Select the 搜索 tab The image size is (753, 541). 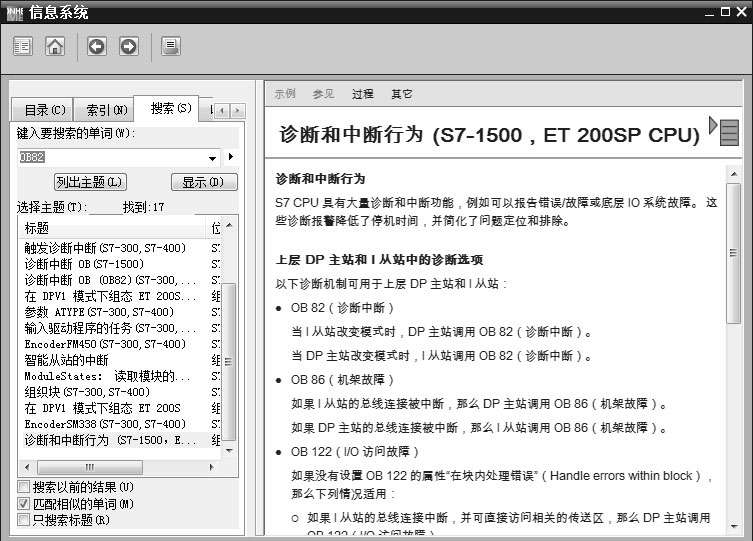click(168, 108)
